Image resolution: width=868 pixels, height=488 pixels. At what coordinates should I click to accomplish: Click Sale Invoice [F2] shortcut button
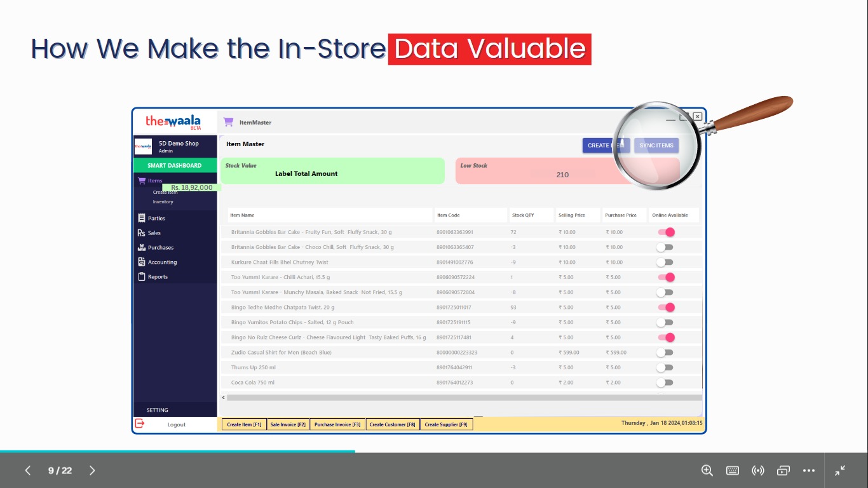288,424
